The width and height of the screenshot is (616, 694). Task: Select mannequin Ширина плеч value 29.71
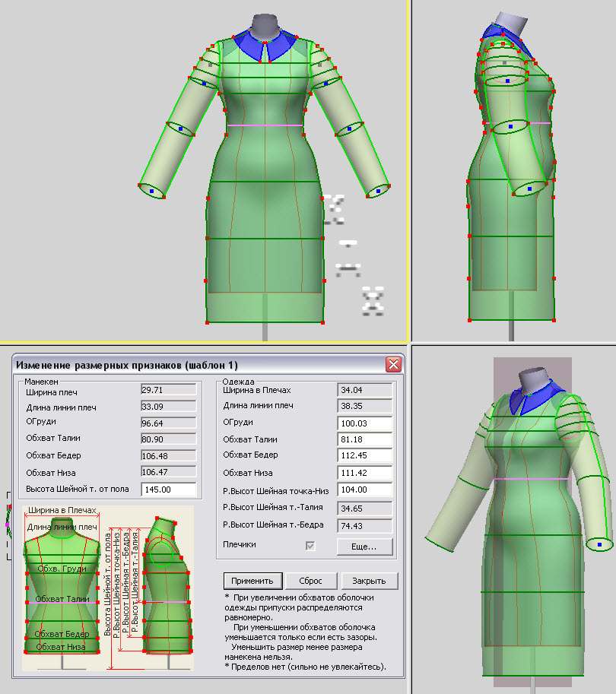168,390
